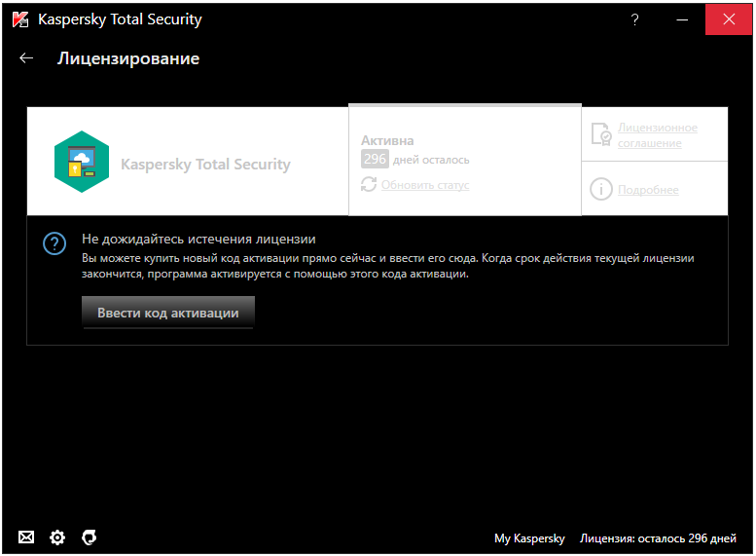Click the blue question mark hint icon
This screenshot has width=756, height=556.
[54, 243]
